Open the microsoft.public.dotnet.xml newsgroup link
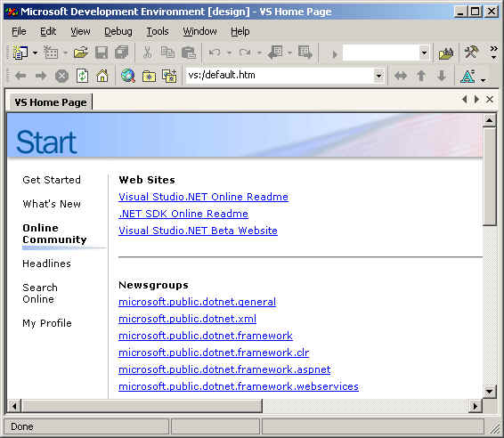The height and width of the screenshot is (438, 504). pyautogui.click(x=187, y=319)
